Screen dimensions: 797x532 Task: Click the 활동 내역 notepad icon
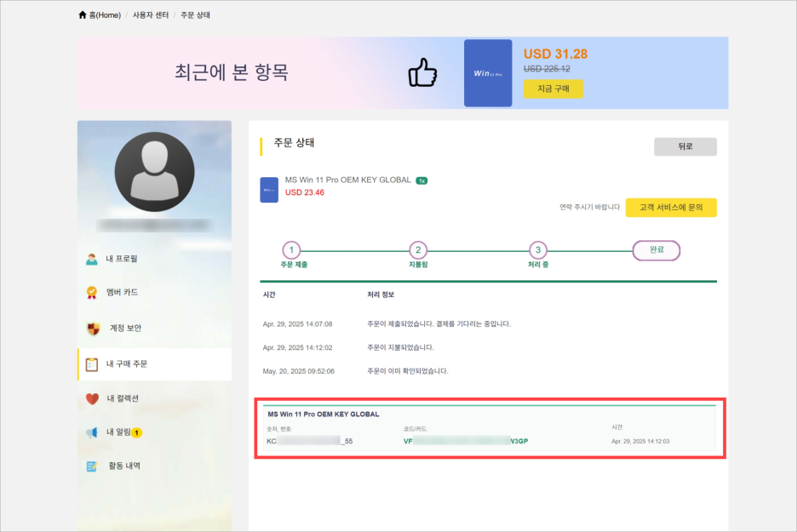[x=92, y=466]
